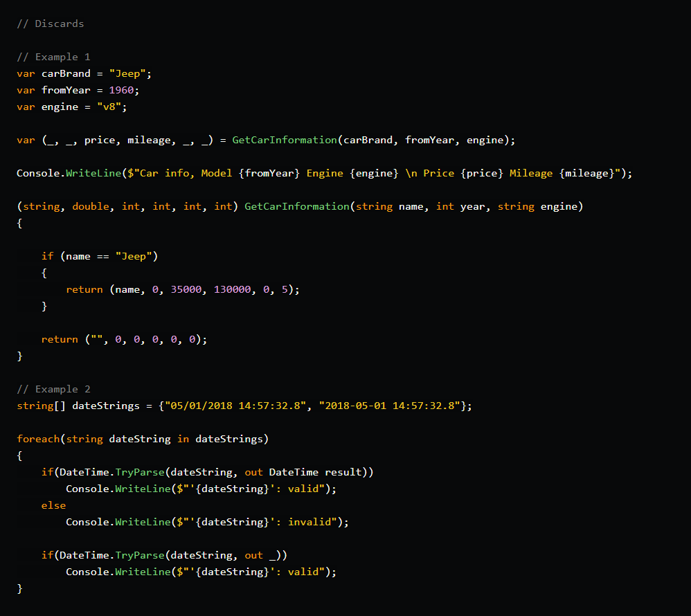Click the 'result' out variable

343,472
